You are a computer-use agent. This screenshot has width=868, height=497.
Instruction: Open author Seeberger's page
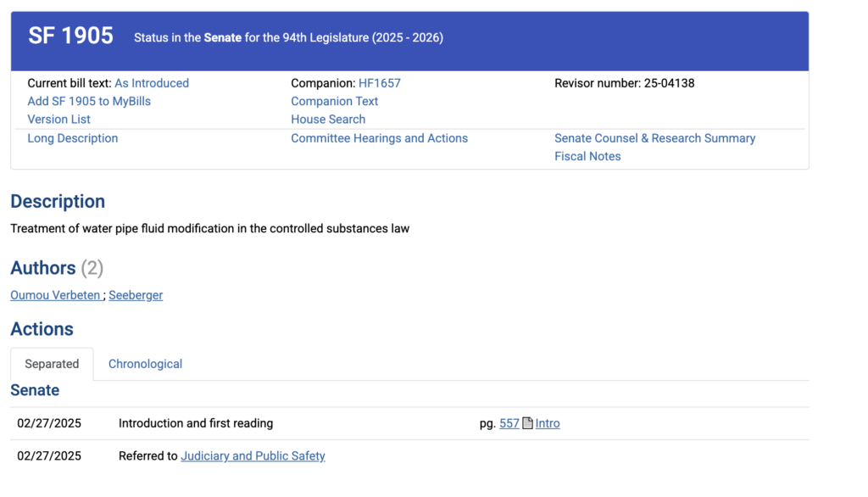pos(136,295)
